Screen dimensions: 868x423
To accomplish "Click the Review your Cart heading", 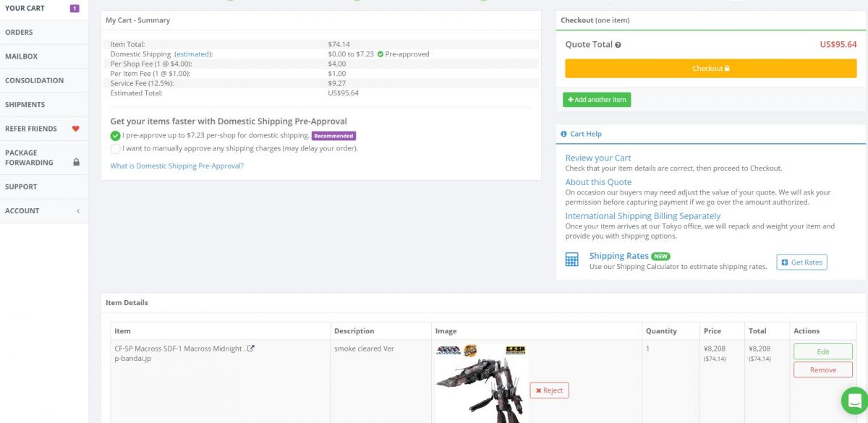I will (598, 158).
